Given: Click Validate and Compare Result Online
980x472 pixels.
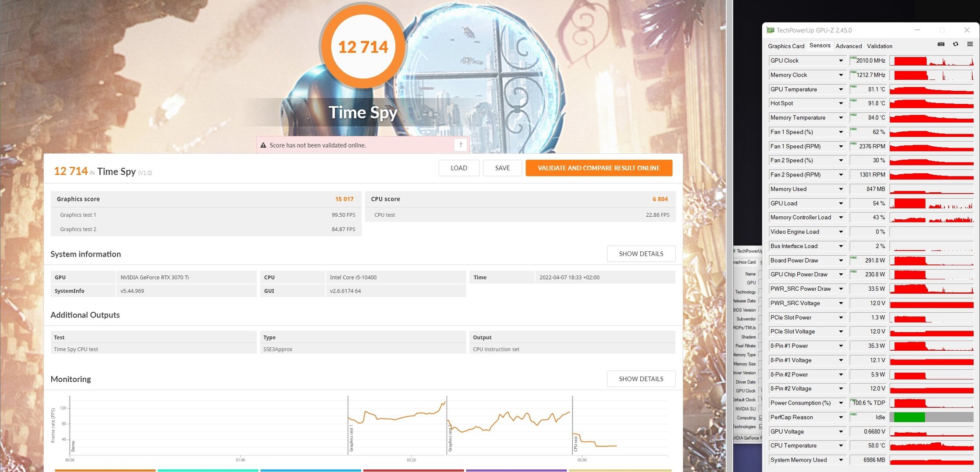Looking at the screenshot, I should 599,168.
